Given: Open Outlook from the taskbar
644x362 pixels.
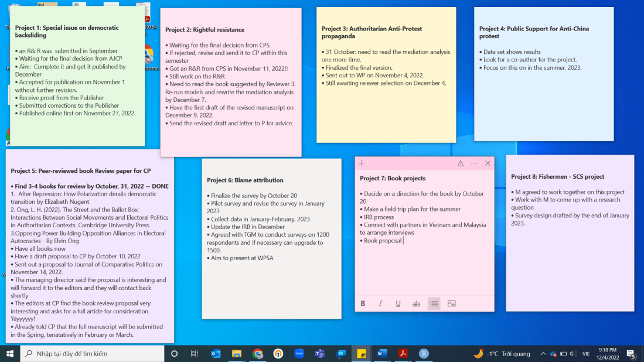Looking at the screenshot, I should (x=216, y=354).
